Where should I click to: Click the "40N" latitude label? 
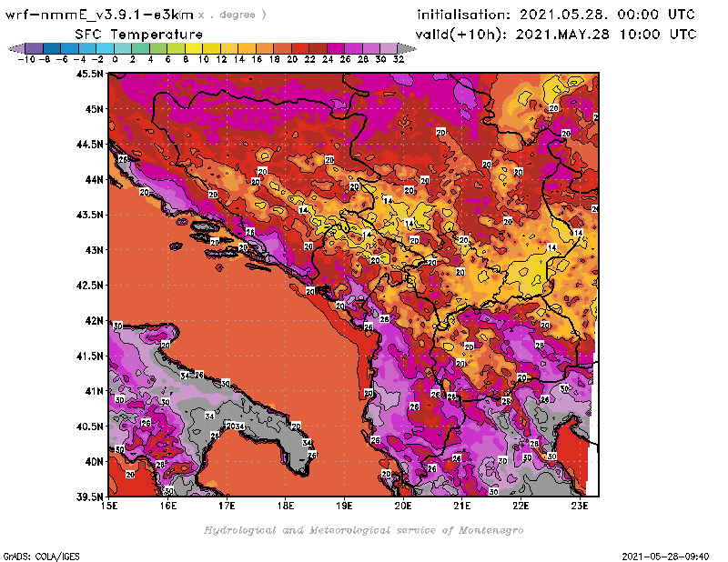click(94, 461)
